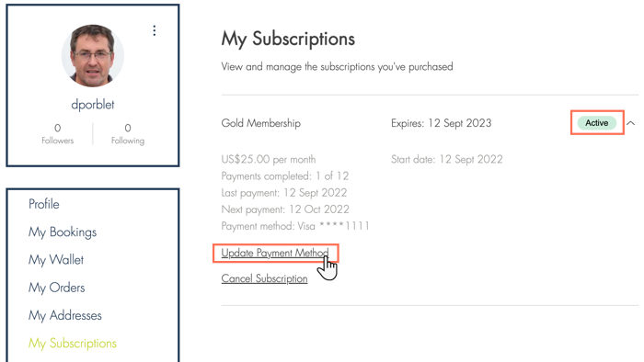Click the dporblet username

click(x=93, y=105)
